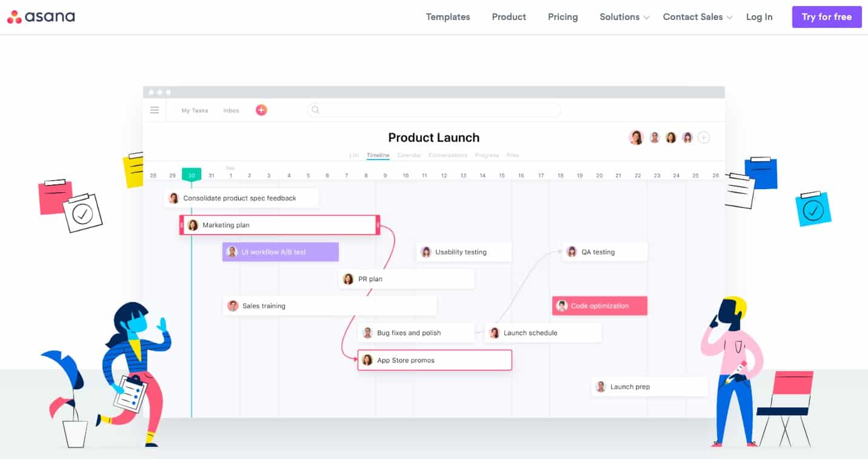
Task: Open the App Store promos task
Action: click(435, 360)
